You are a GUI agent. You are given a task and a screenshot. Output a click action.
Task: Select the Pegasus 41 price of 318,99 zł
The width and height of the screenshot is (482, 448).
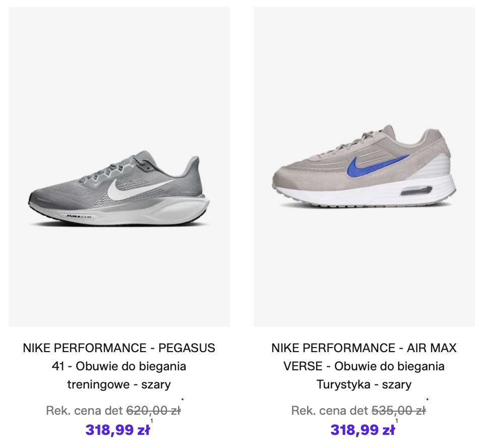click(x=117, y=430)
